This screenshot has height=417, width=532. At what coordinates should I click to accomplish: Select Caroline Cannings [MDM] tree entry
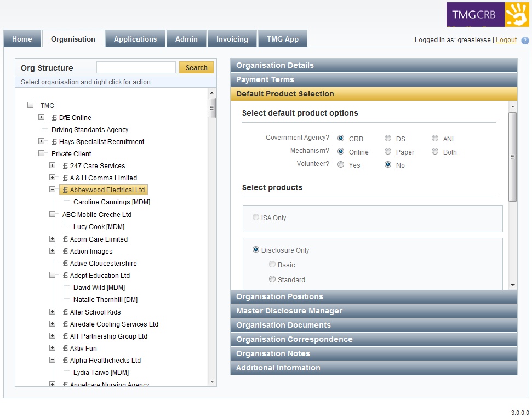tap(112, 202)
